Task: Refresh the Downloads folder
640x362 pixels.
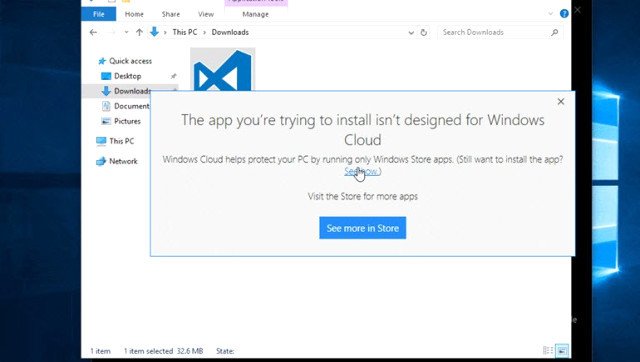Action: click(x=424, y=32)
